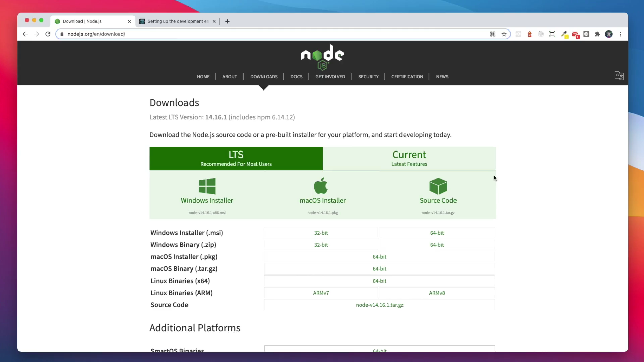
Task: Open the DOCS menu item
Action: 297,76
